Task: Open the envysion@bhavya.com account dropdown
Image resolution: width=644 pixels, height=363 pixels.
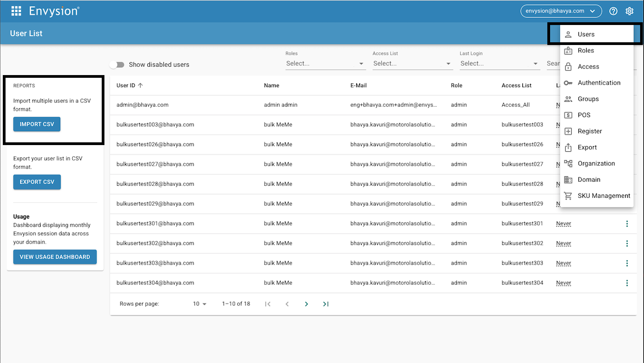Action: pyautogui.click(x=561, y=10)
